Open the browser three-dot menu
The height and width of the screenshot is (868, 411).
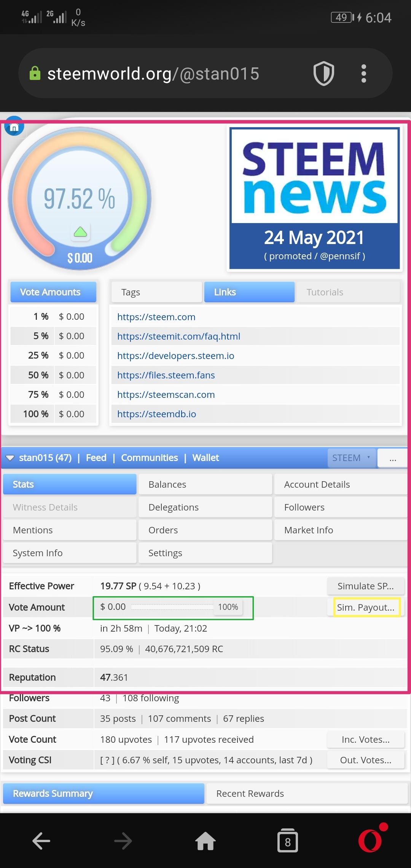point(363,73)
